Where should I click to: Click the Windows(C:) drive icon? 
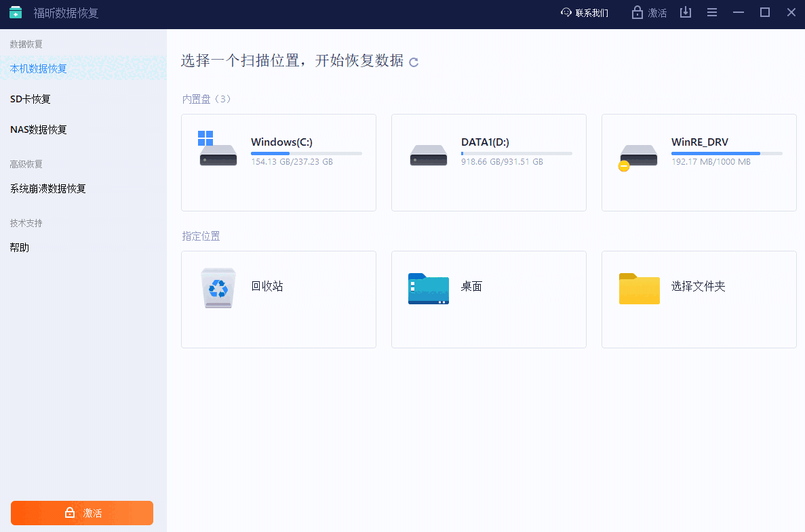[218, 148]
